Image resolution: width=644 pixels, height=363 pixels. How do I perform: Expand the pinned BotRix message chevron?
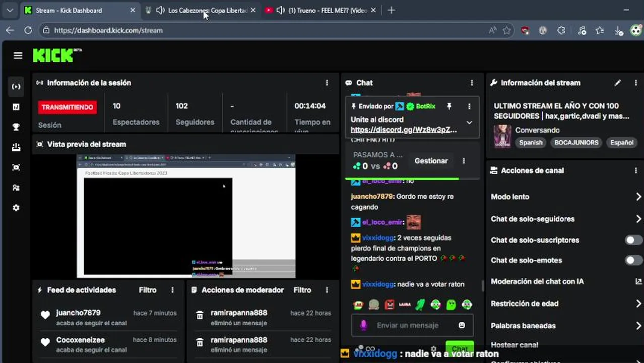click(469, 123)
